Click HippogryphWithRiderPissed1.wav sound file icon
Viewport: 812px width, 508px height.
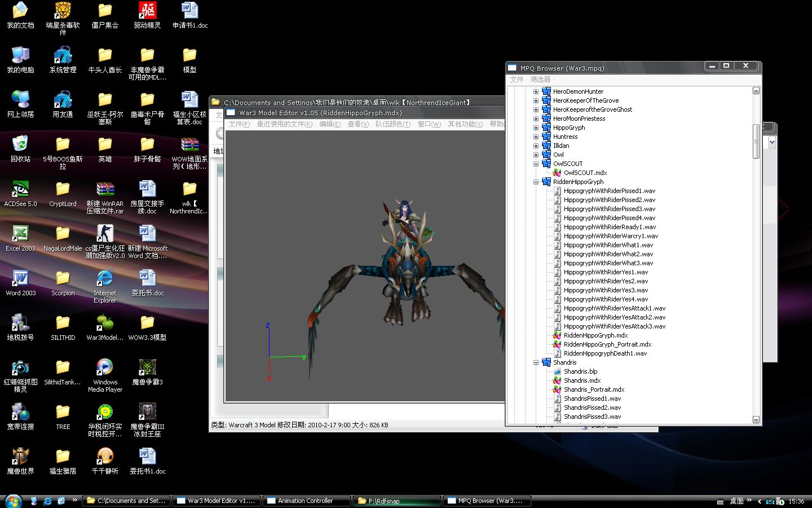click(557, 191)
